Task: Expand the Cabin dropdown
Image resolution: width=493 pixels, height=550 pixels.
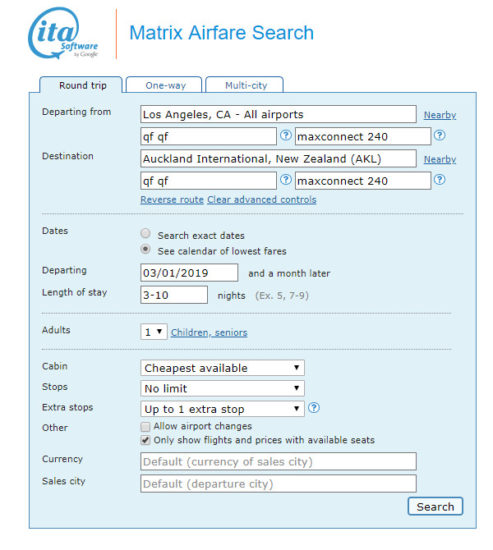Action: [x=222, y=368]
